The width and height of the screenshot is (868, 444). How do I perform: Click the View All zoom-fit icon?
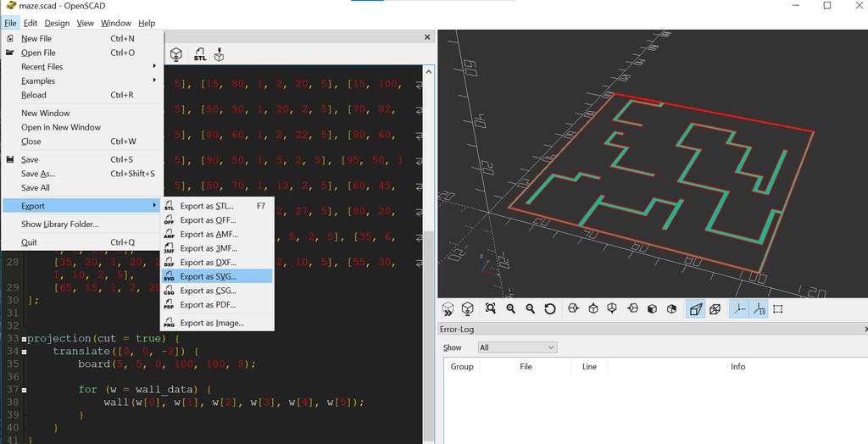(491, 309)
